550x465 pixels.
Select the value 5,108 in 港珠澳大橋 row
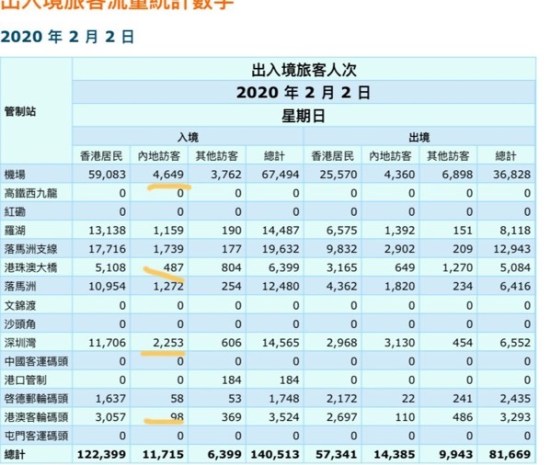tap(110, 268)
